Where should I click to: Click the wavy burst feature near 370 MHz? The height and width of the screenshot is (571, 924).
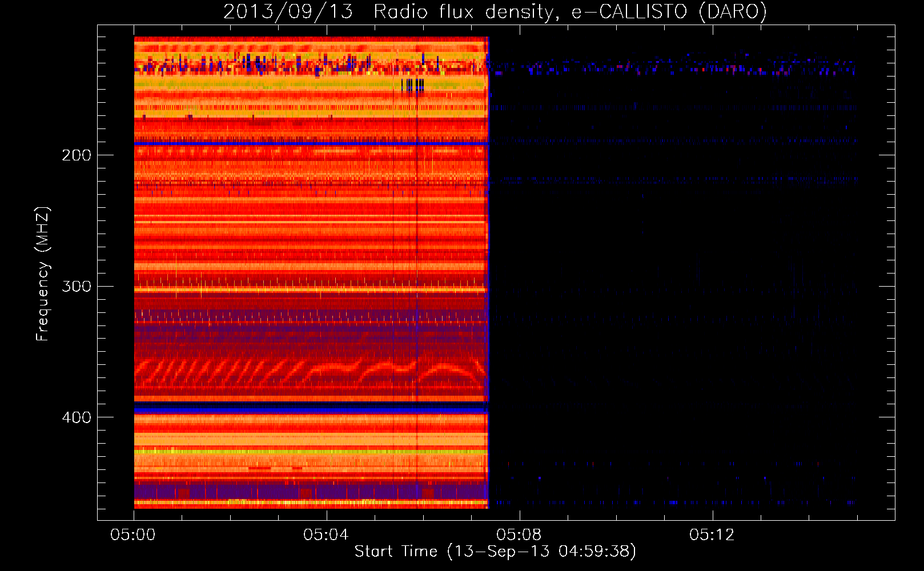310,372
